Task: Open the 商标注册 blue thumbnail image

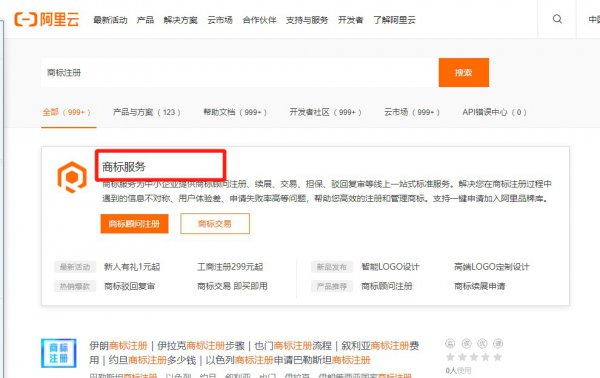Action: [x=59, y=353]
